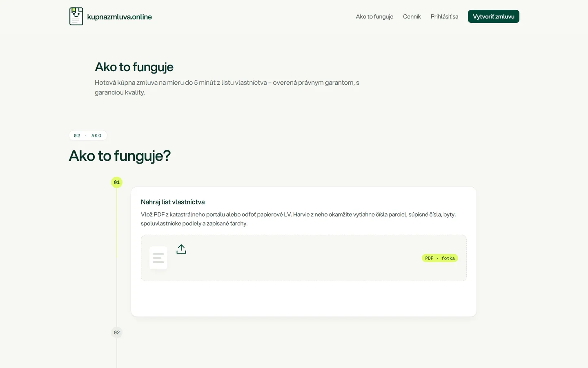Click the 02 · AKO section tag
588x368 pixels.
pyautogui.click(x=88, y=135)
